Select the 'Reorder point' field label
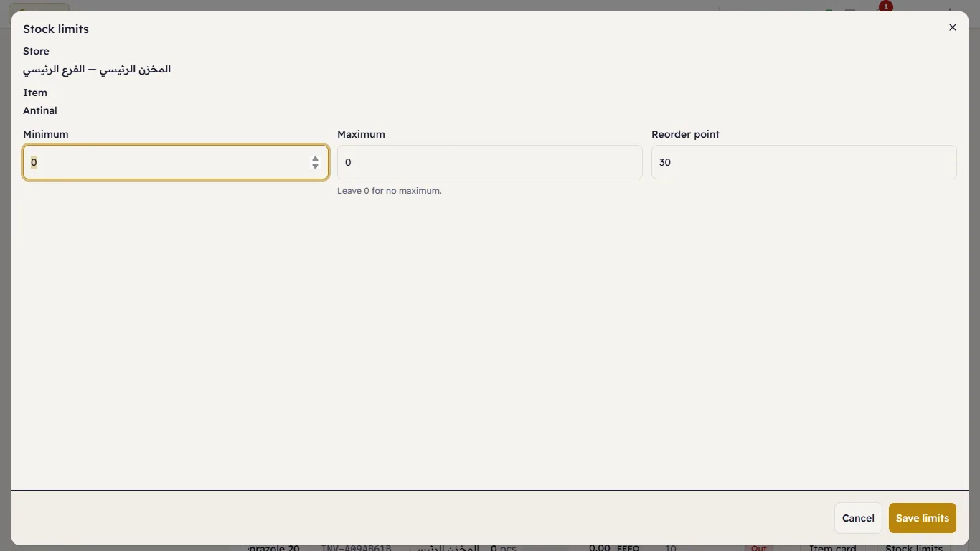This screenshot has width=980, height=551. tap(685, 134)
